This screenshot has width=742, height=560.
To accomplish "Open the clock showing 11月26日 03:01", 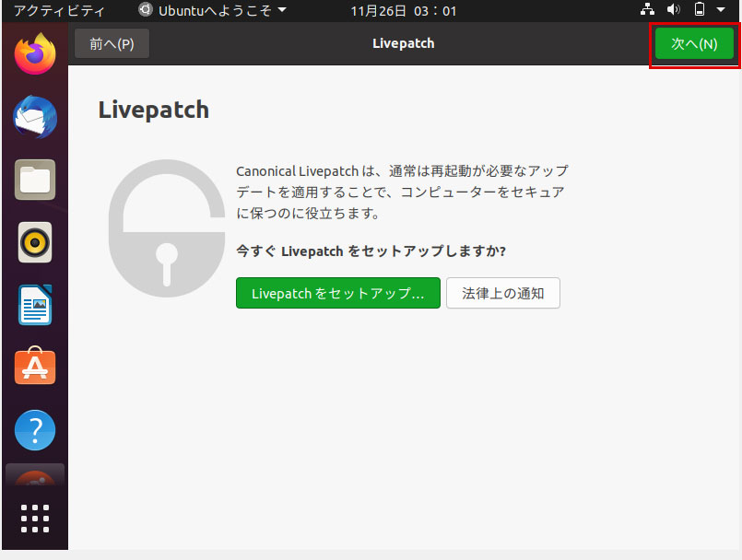I will (x=403, y=10).
